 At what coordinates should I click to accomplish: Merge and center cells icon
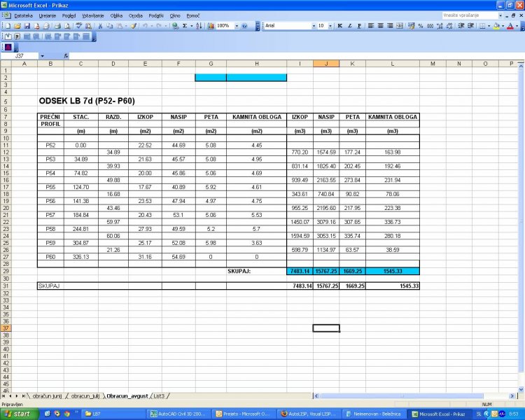(400, 26)
